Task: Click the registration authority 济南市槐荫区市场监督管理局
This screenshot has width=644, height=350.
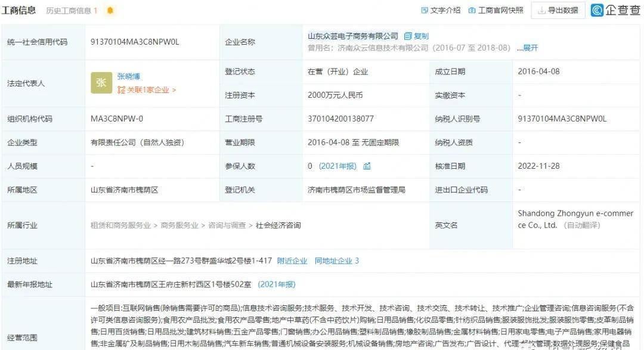Action: 357,190
